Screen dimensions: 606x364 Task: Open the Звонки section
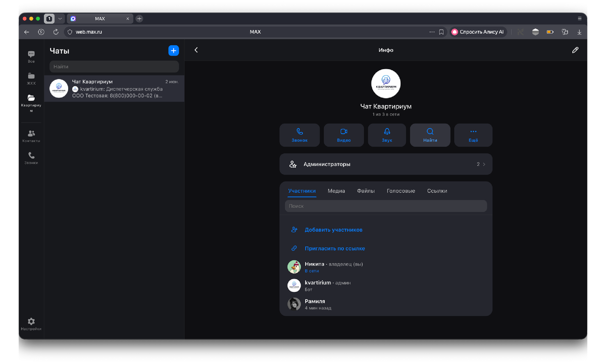(31, 159)
